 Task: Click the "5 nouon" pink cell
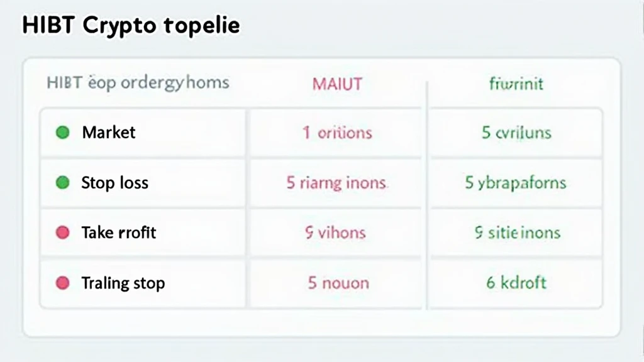tap(338, 283)
